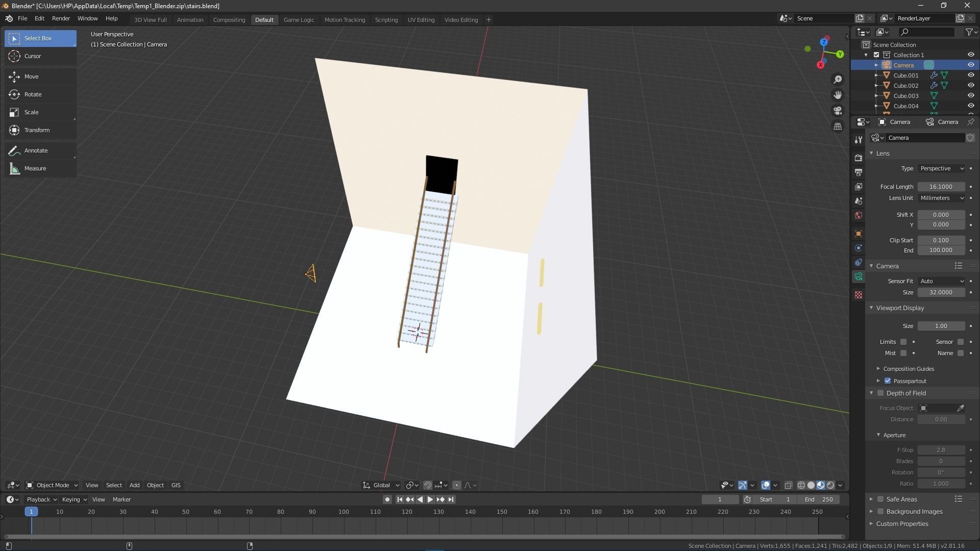Click frame 100 on the timeline

[x=344, y=512]
